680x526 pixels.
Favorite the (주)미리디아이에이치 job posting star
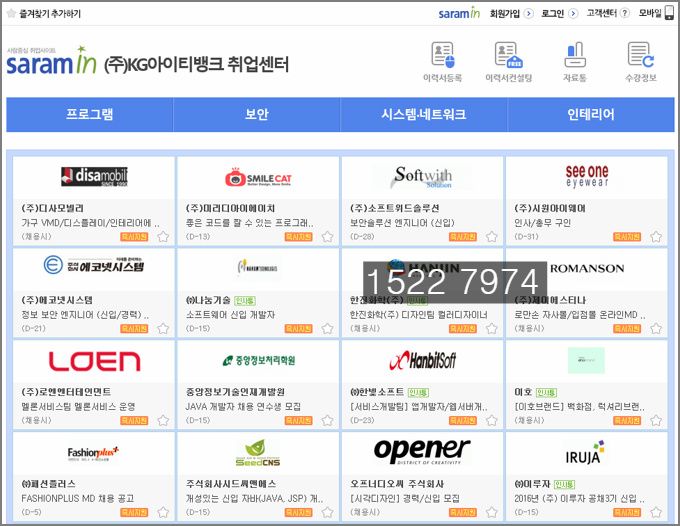tap(327, 237)
